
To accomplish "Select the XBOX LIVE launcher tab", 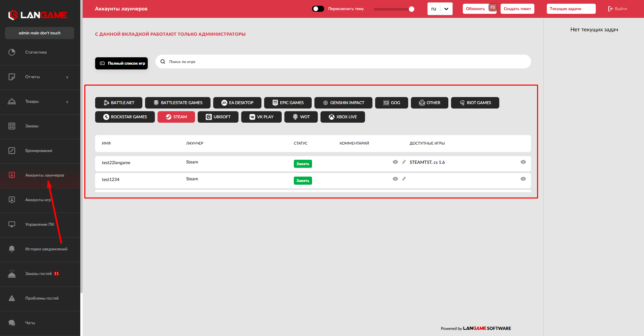I will [343, 117].
